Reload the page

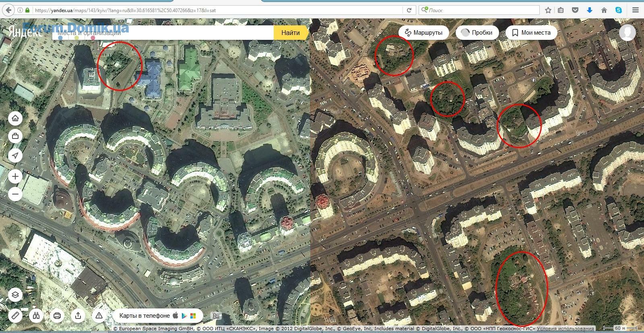pos(409,10)
